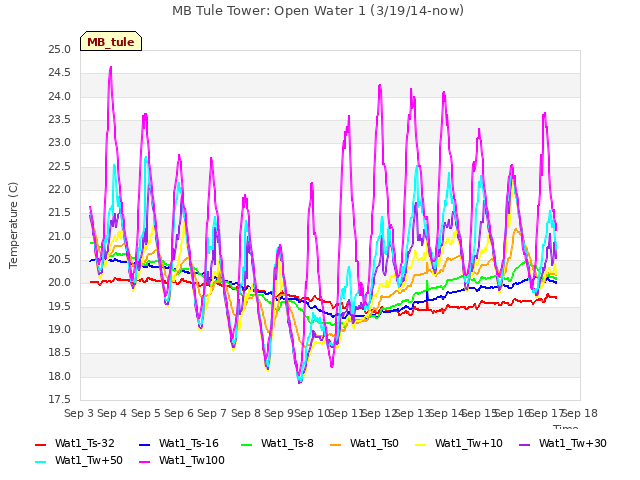Viewport: 640px width, 480px height.
Task: Click the 17.5 y-axis tick label
Action: point(60,400)
